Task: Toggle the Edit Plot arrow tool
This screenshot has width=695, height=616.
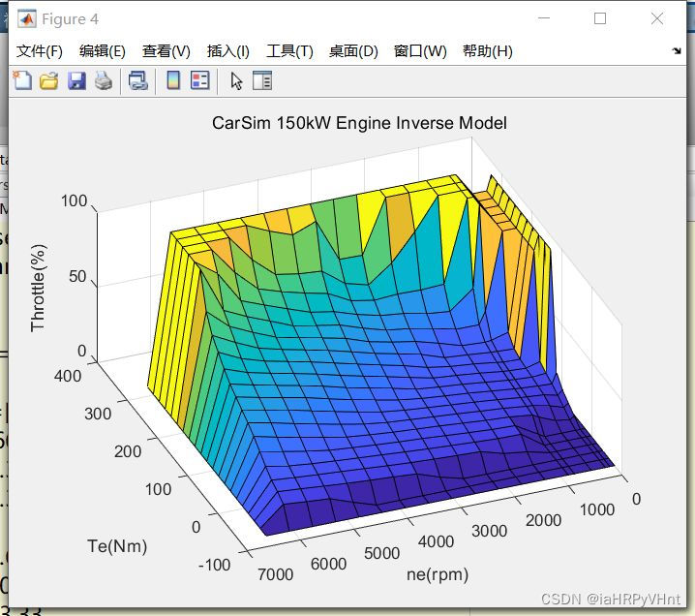Action: (x=236, y=80)
